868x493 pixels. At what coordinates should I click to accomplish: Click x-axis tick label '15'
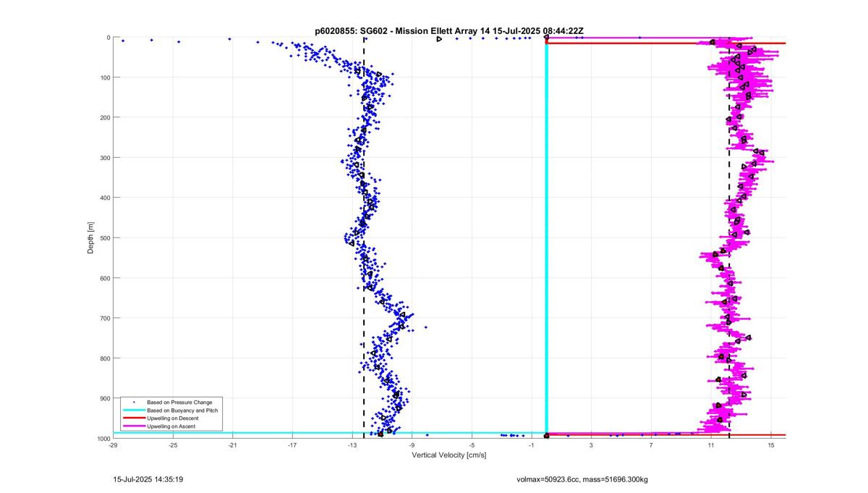tap(771, 445)
